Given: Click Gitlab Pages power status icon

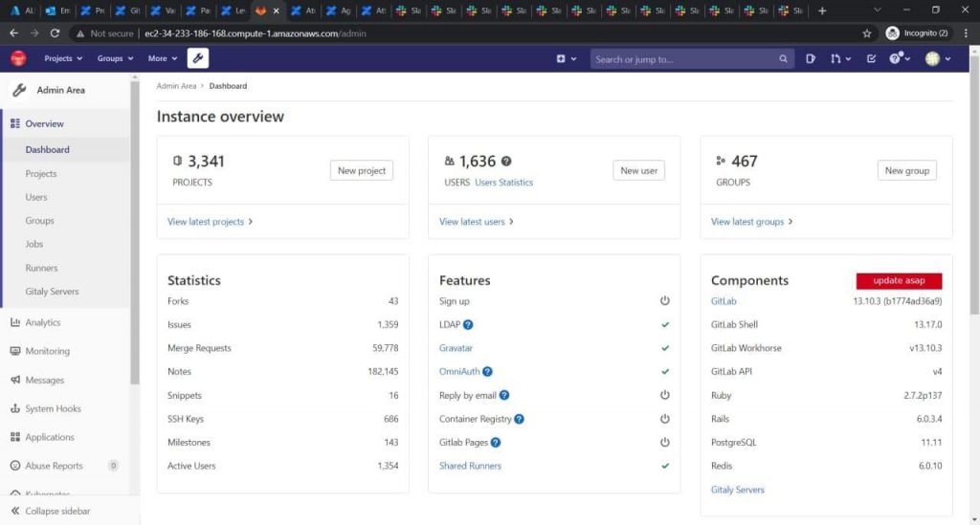Looking at the screenshot, I should pyautogui.click(x=665, y=443).
